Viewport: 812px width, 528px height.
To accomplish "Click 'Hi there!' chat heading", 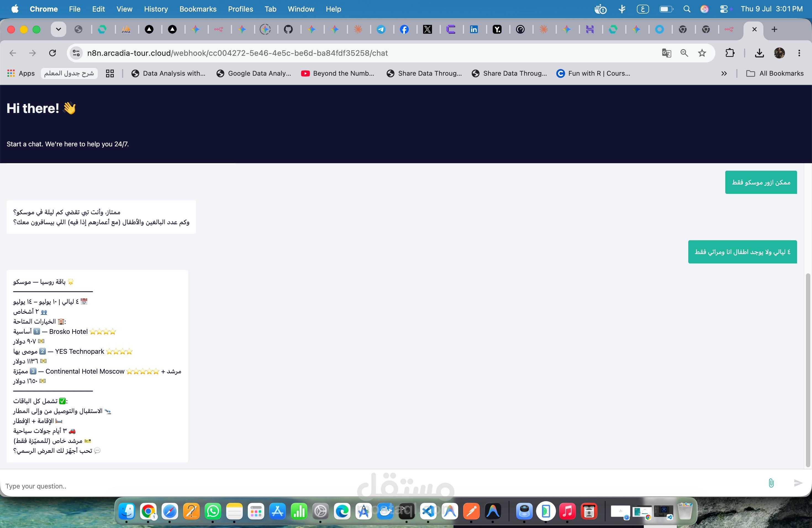I will pos(41,109).
